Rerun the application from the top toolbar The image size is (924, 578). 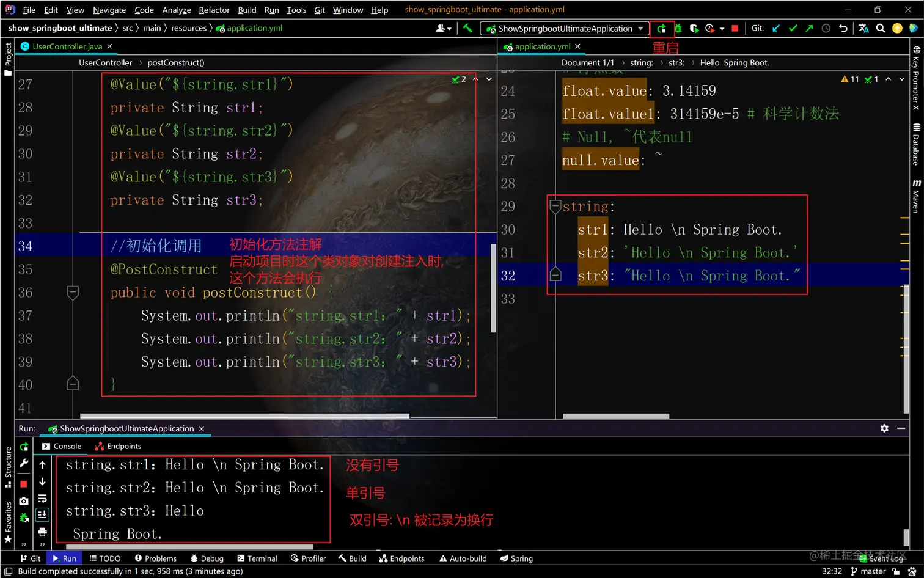click(x=661, y=28)
